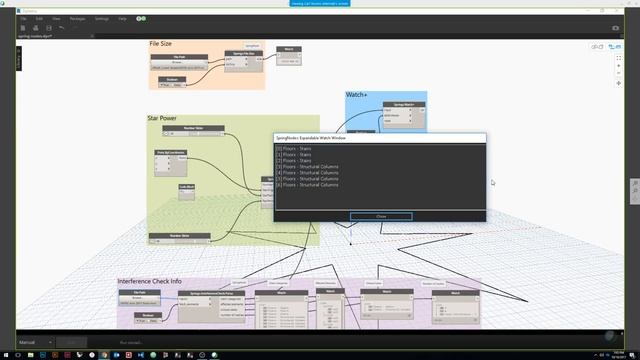Close the Expandable Watch Window

381,216
